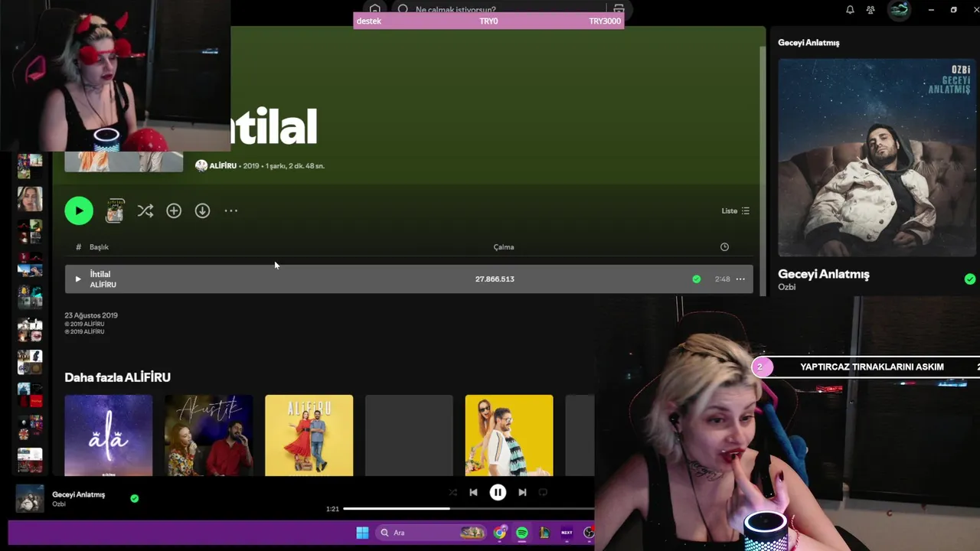
Task: Toggle repeat in player controls
Action: [x=543, y=492]
